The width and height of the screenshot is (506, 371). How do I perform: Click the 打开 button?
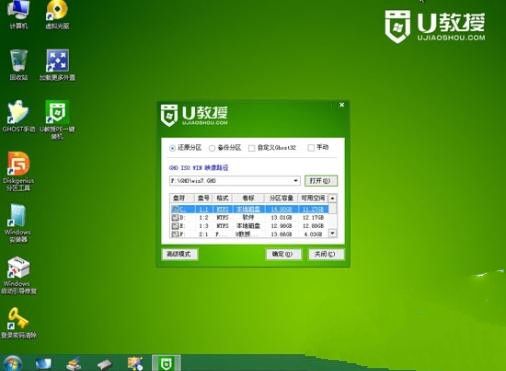point(321,181)
